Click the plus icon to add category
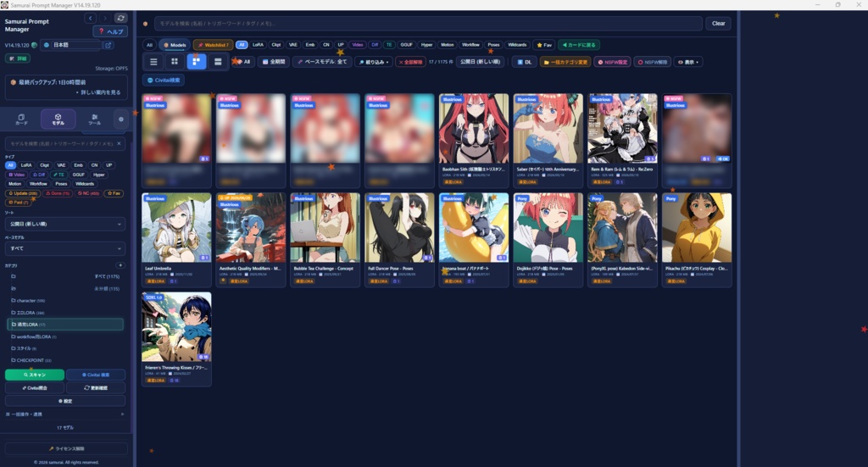Screen dimensions: 868x467 pos(120,265)
